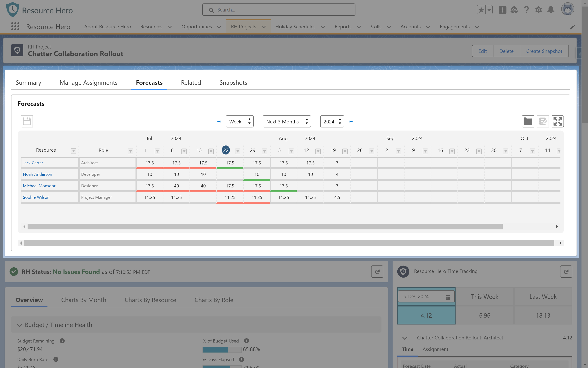Open About Resource Hero nav item
The height and width of the screenshot is (368, 588).
108,27
